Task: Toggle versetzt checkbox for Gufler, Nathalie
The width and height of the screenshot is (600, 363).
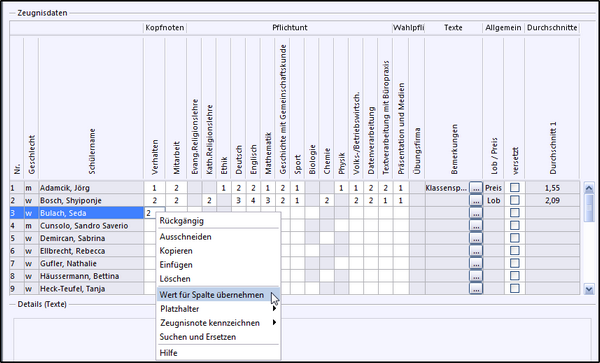Action: click(x=515, y=264)
